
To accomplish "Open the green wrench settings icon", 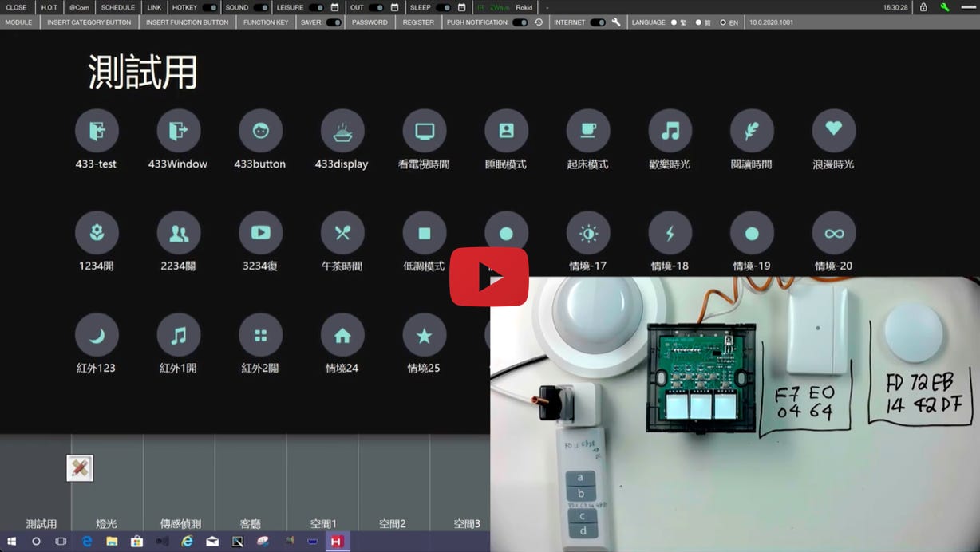I will (945, 7).
